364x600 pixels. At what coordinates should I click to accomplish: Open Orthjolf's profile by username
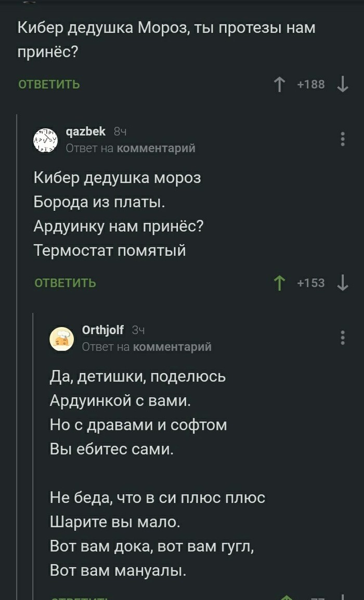pyautogui.click(x=103, y=330)
